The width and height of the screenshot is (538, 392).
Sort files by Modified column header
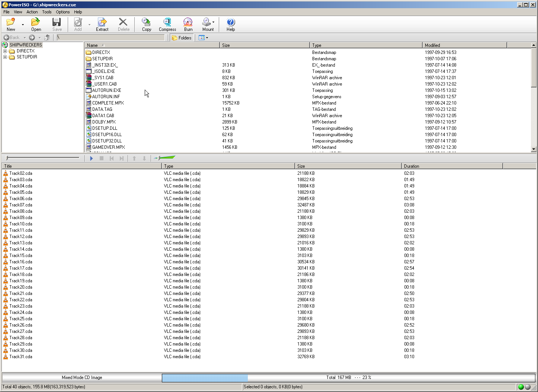[x=465, y=45]
